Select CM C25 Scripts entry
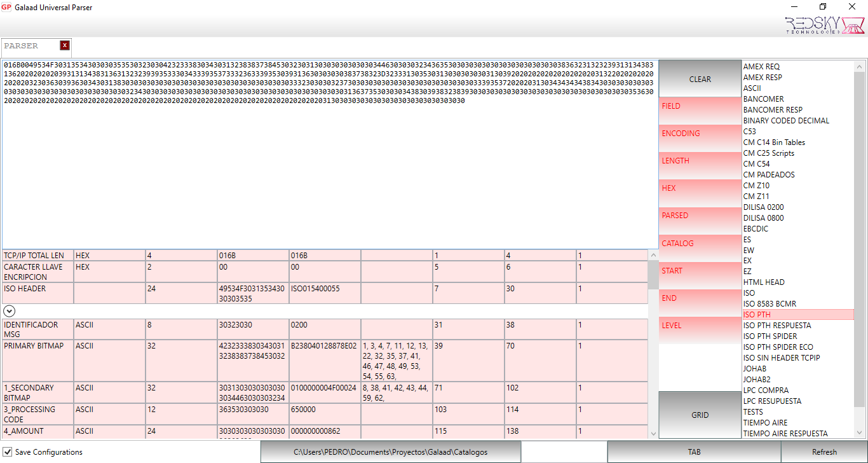The width and height of the screenshot is (868, 463). (x=769, y=153)
